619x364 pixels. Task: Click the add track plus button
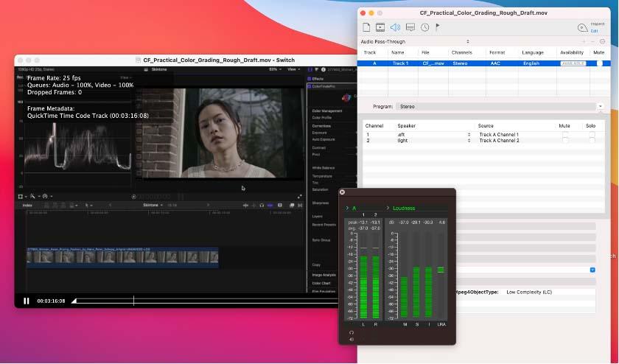pos(584,41)
